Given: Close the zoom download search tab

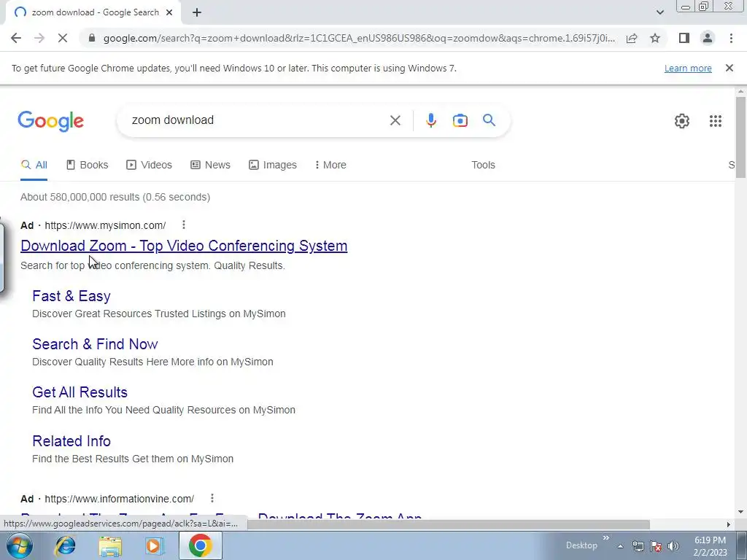Looking at the screenshot, I should [x=169, y=13].
